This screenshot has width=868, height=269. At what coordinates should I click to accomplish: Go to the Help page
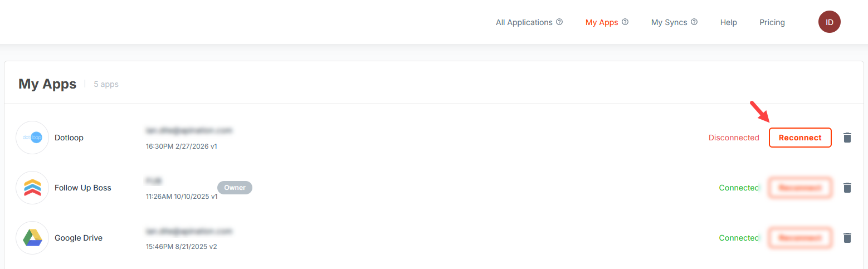tap(728, 22)
